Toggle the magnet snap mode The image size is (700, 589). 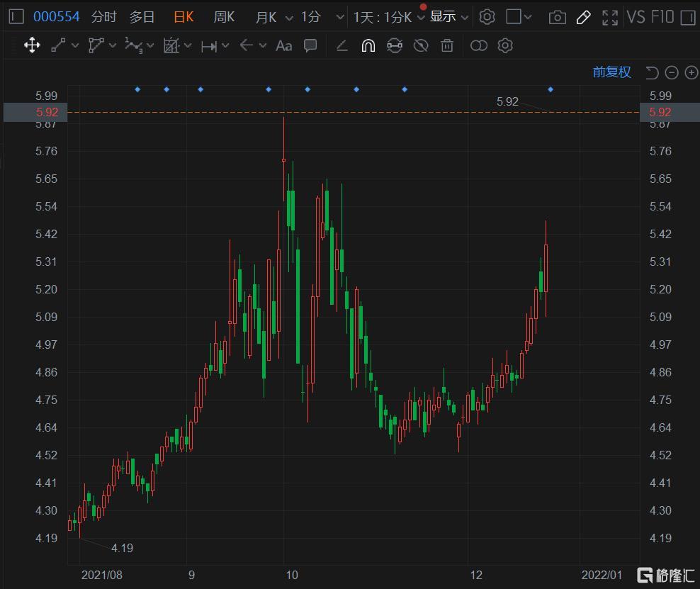(368, 45)
